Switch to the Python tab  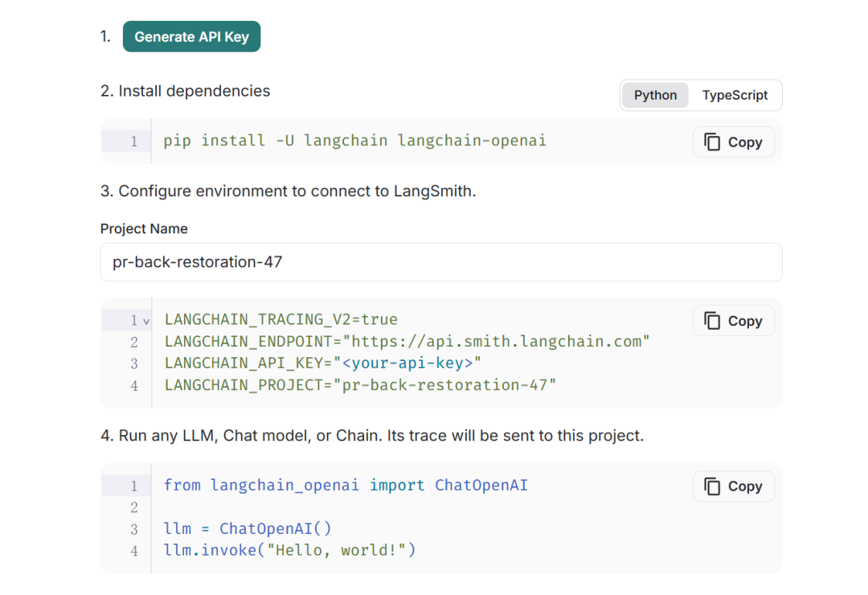tap(656, 96)
